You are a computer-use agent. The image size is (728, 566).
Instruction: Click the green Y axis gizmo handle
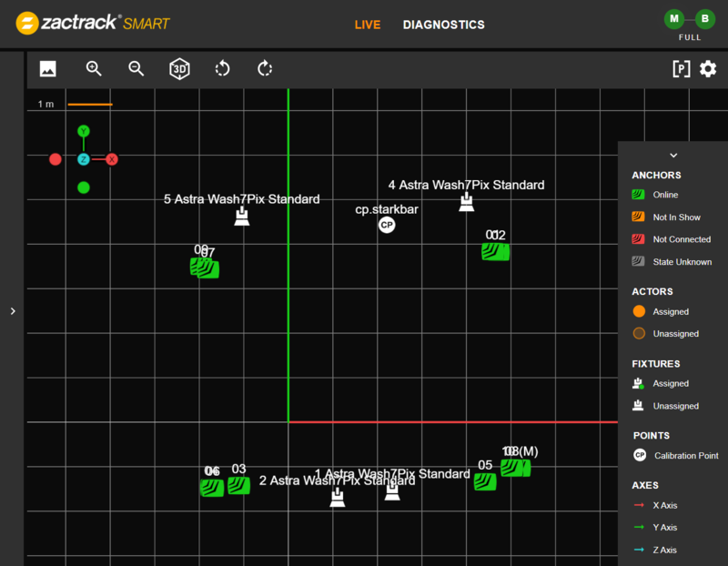[84, 131]
